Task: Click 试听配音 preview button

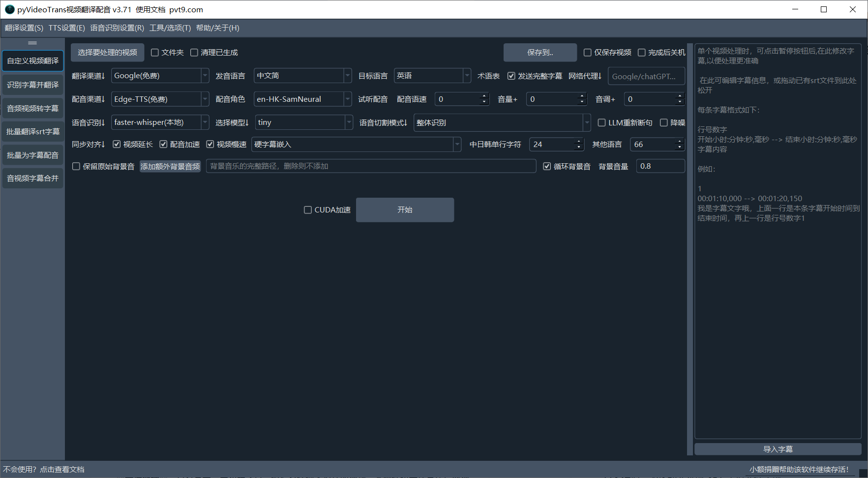Action: pyautogui.click(x=373, y=99)
